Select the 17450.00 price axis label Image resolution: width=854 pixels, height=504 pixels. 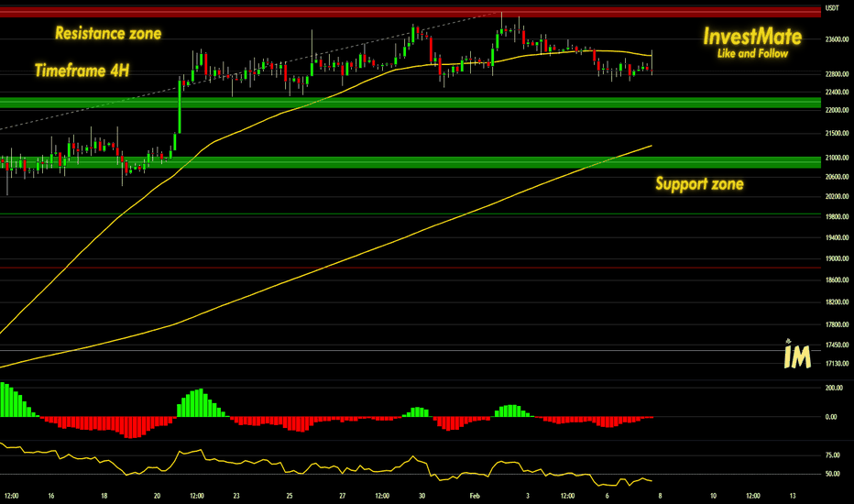point(838,345)
